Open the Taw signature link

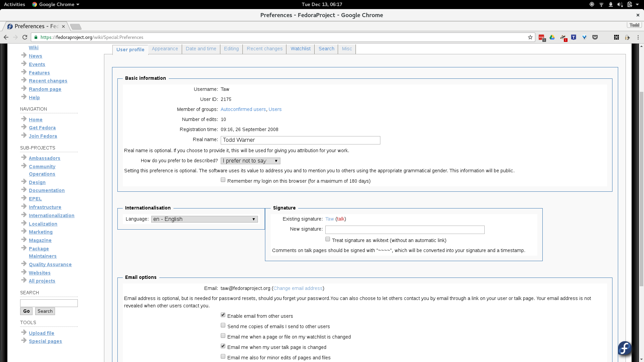pyautogui.click(x=329, y=219)
